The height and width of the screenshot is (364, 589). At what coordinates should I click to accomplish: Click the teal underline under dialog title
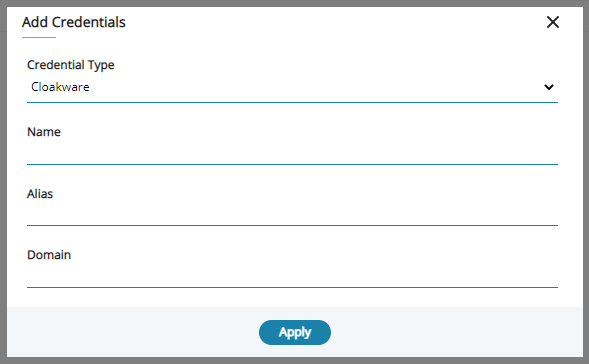pos(39,38)
